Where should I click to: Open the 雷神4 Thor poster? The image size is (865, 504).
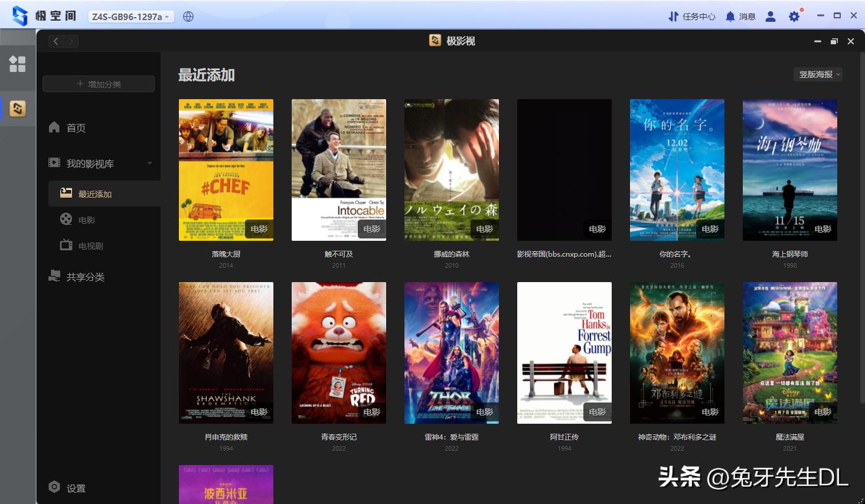pyautogui.click(x=452, y=353)
